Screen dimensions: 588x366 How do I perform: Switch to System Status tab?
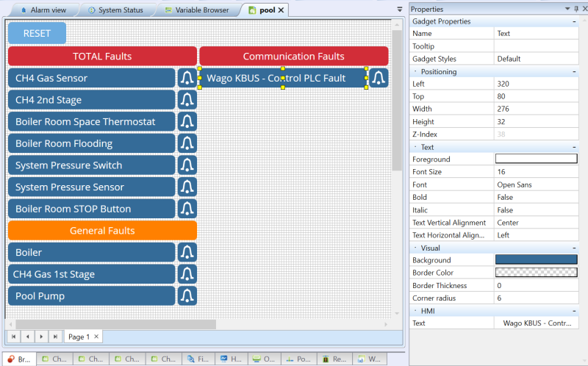116,10
